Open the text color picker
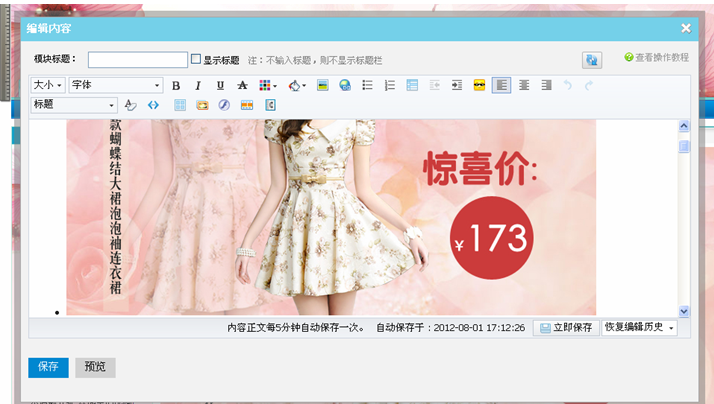 tap(268, 86)
